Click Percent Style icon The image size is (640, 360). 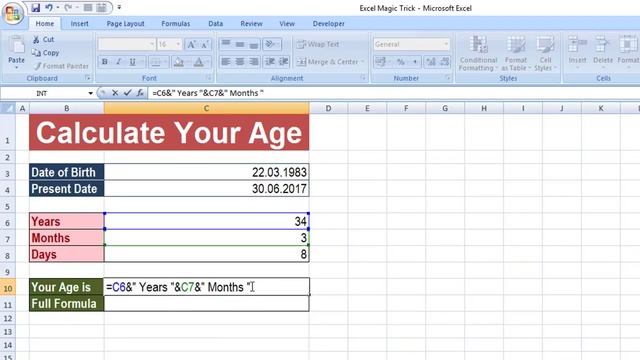point(400,62)
